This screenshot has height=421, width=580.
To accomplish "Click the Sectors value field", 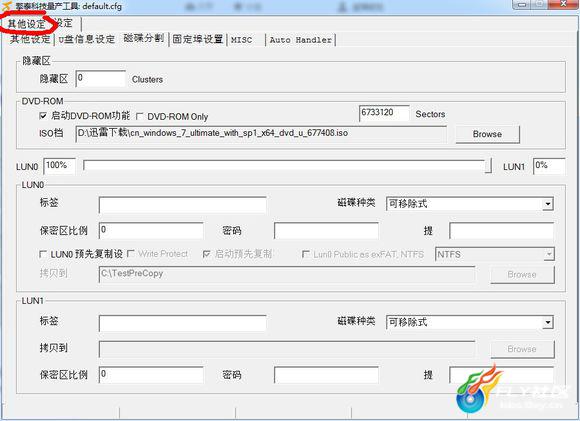I will click(x=384, y=113).
